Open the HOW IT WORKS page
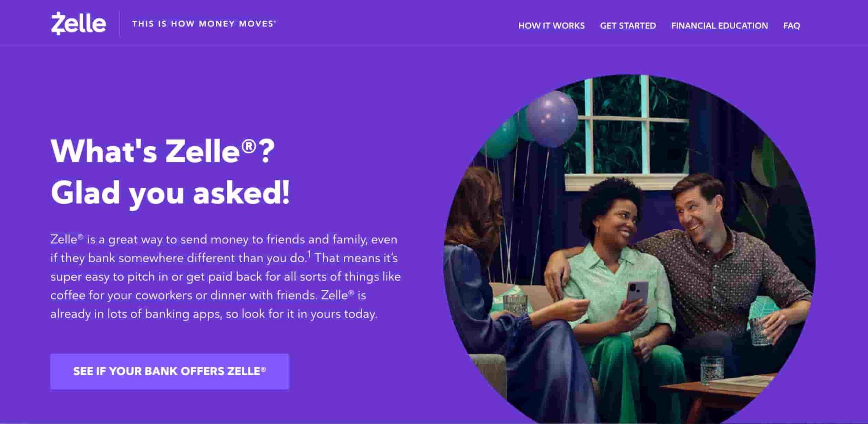868x424 pixels. click(552, 25)
